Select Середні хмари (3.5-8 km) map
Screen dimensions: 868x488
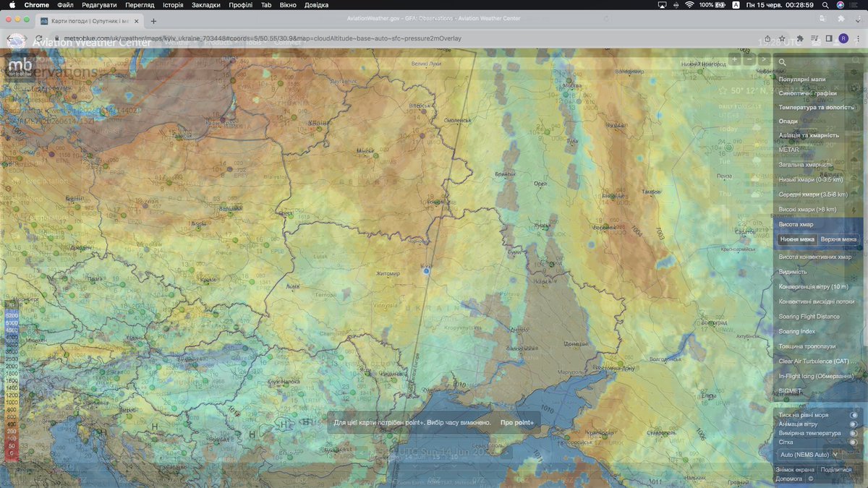[x=814, y=194]
